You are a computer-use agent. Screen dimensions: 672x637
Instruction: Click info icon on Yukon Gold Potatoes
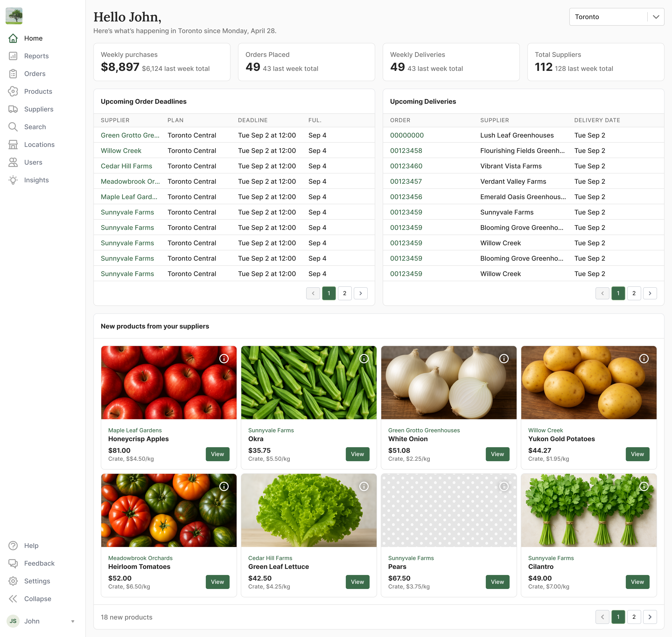click(x=644, y=359)
